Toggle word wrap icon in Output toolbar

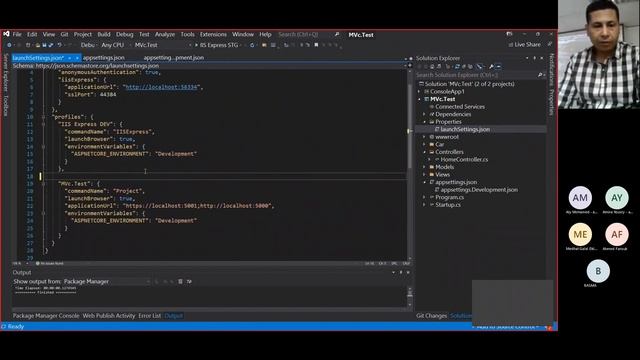pos(189,281)
